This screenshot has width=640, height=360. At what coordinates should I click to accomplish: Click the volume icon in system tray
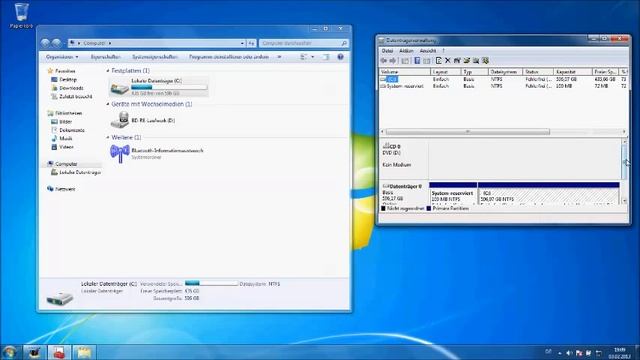[x=569, y=353]
